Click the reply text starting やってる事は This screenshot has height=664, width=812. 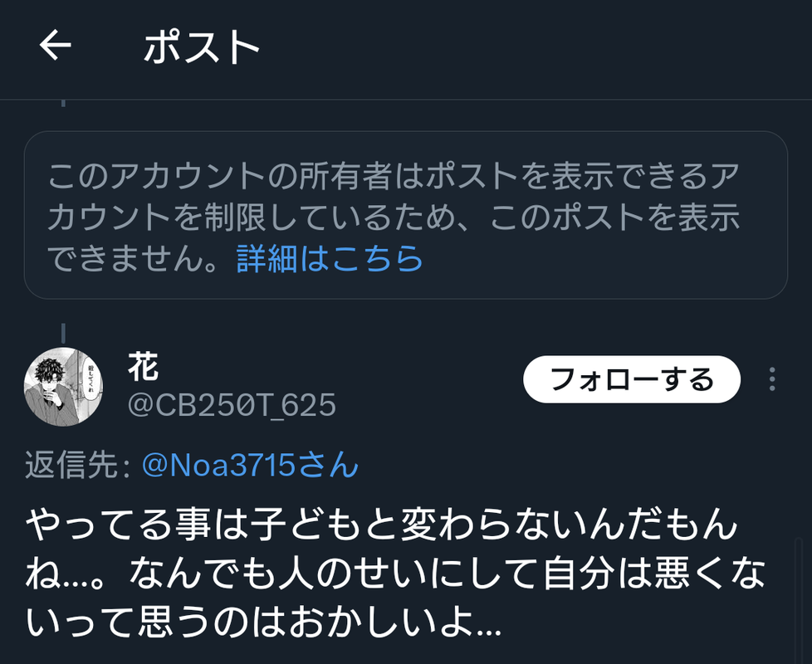click(394, 573)
